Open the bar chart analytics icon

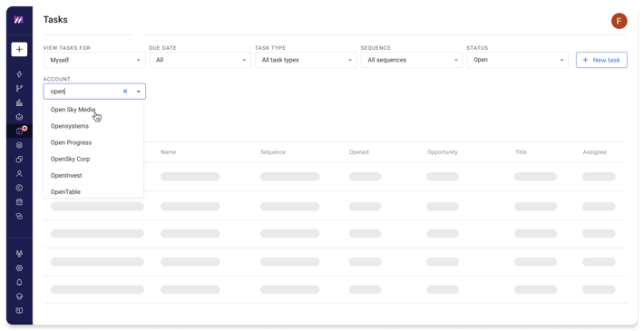(x=19, y=102)
